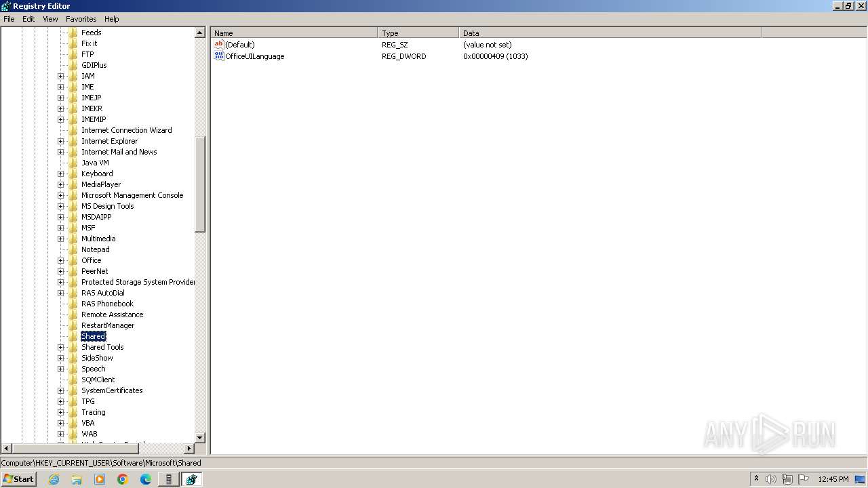
Task: Click the tree pane scroll up arrow
Action: click(200, 33)
